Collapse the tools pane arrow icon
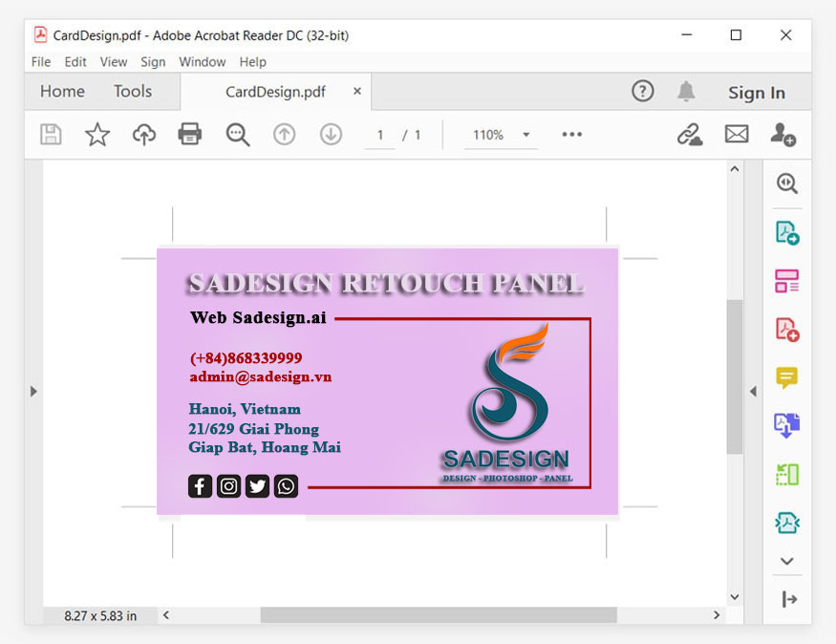This screenshot has width=836, height=644. (x=789, y=599)
